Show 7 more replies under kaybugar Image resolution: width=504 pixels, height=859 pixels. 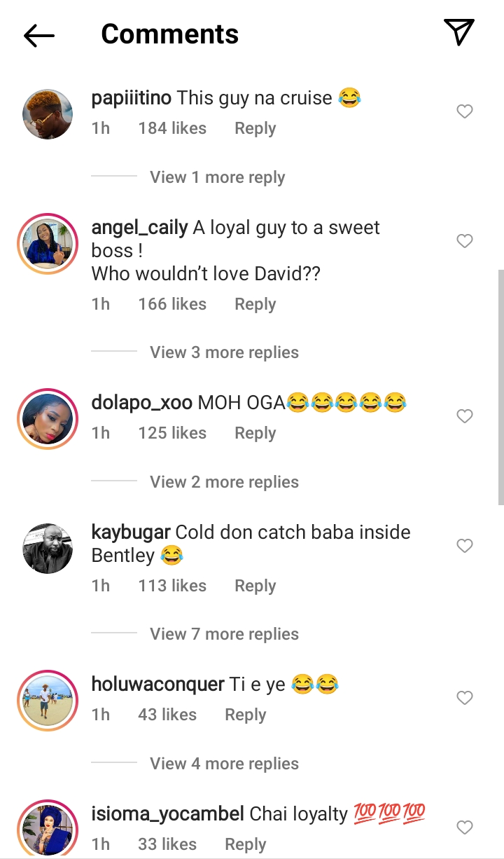coord(224,634)
